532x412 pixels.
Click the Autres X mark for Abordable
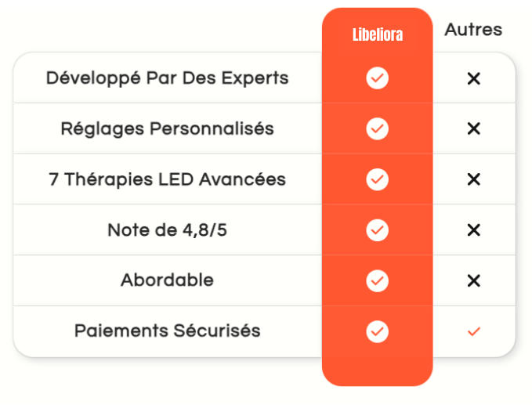[473, 280]
